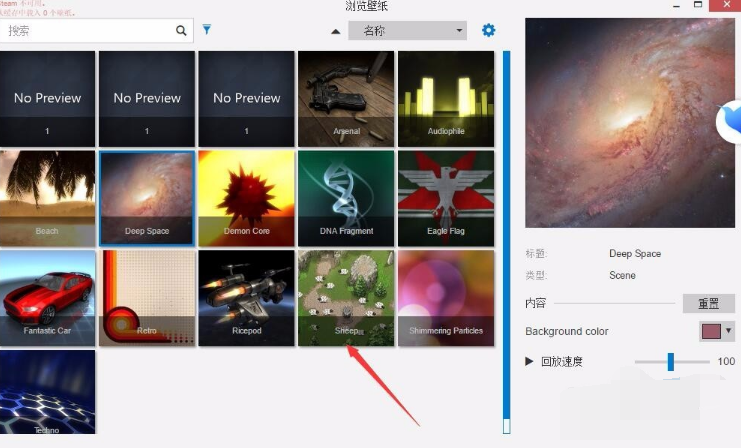Choose the Eagle Flag wallpaper thumbnail
This screenshot has height=448, width=741.
click(x=446, y=197)
